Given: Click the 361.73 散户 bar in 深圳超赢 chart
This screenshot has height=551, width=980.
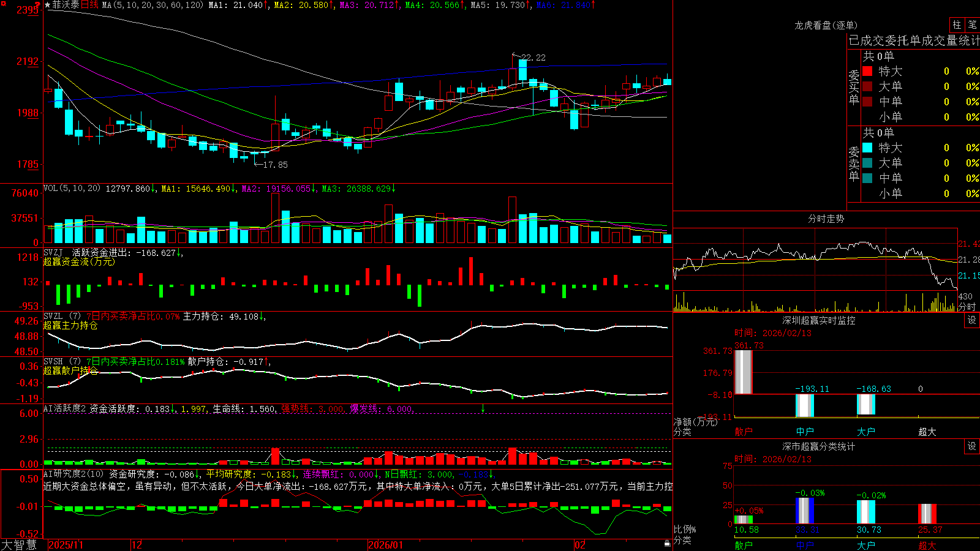Looking at the screenshot, I should coord(744,372).
